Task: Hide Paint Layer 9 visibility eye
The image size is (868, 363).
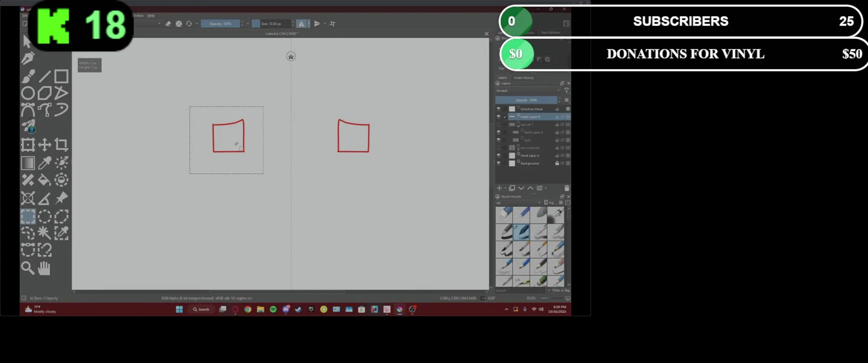Action: 499,116
